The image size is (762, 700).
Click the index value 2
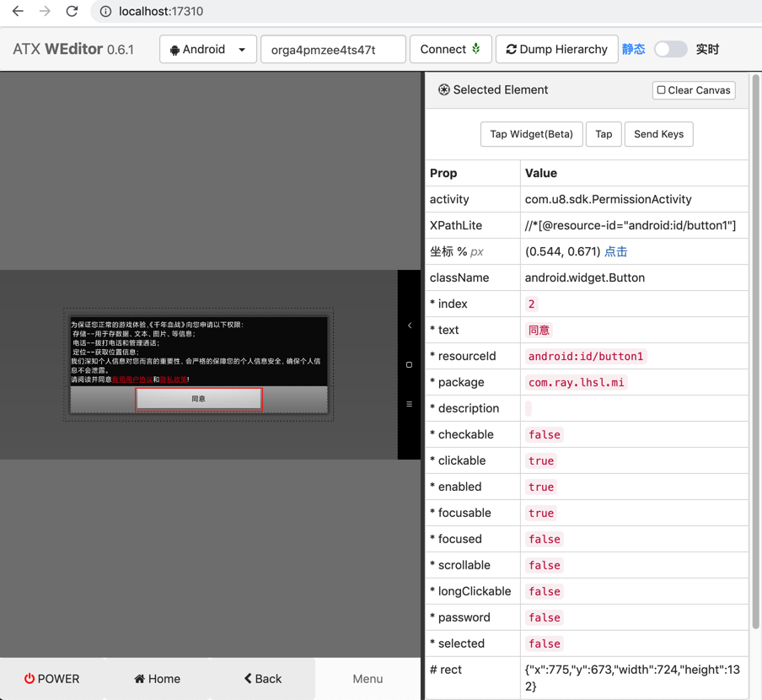point(531,304)
